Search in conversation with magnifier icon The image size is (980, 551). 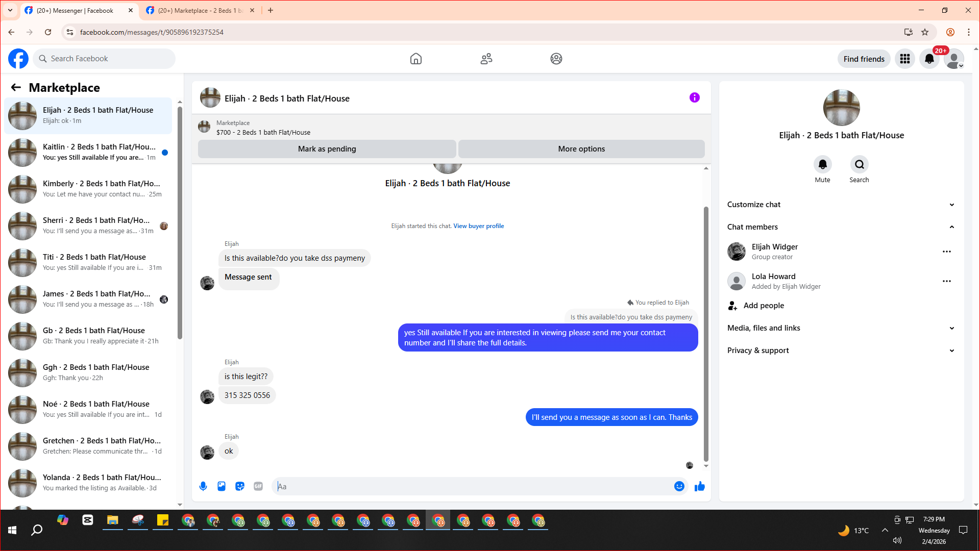pyautogui.click(x=859, y=165)
